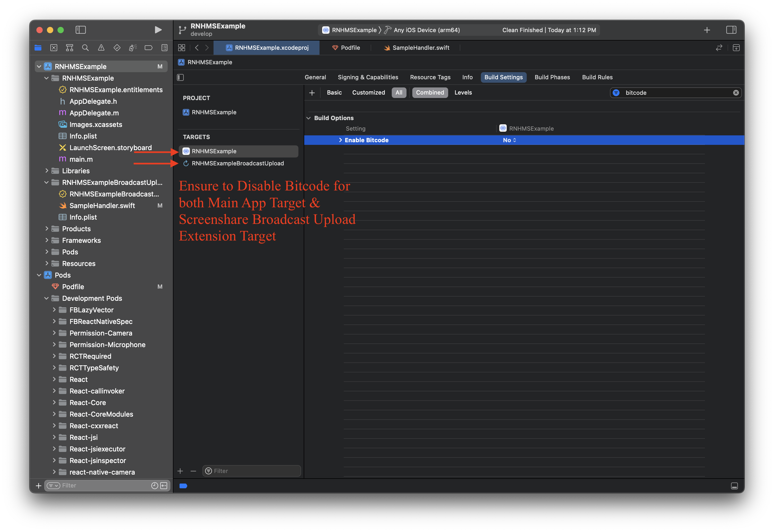Open the Find navigator

[85, 47]
